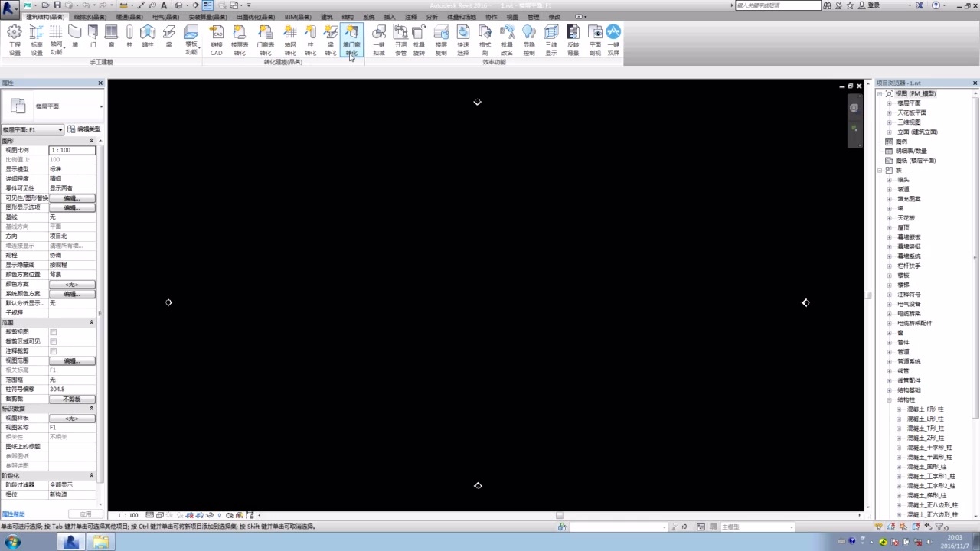Click the 开洞套管 opening sleeve icon
This screenshot has width=980, height=551.
[400, 40]
